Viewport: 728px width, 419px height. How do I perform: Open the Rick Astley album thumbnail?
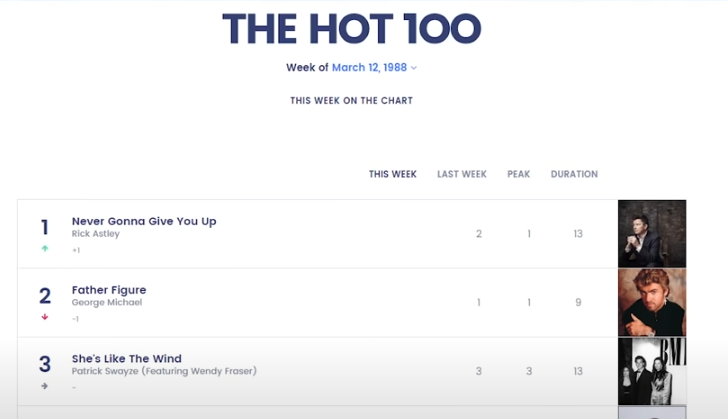[652, 234]
